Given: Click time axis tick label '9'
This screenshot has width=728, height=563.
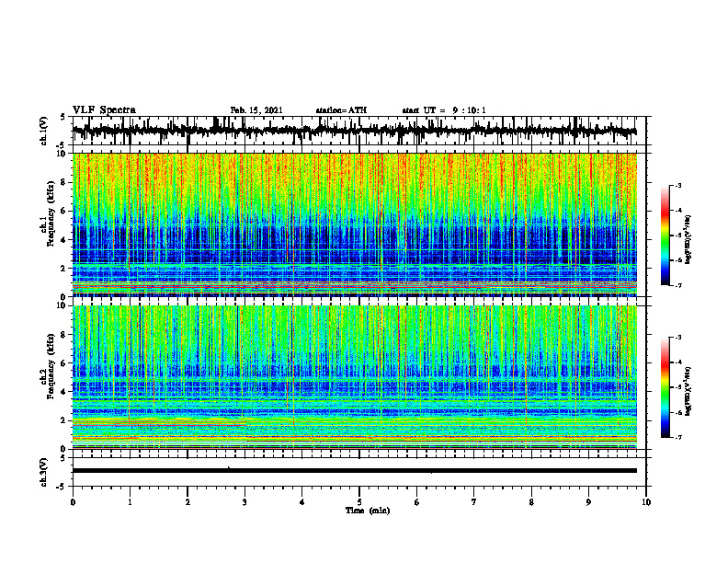Looking at the screenshot, I should (588, 502).
